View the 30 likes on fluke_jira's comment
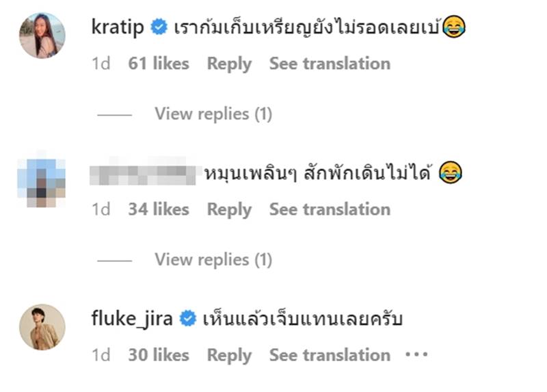 tap(158, 355)
